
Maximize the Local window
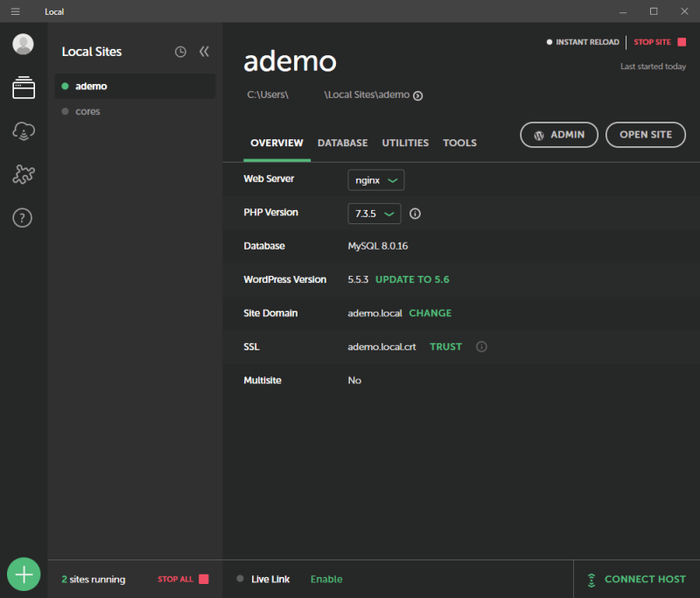(x=654, y=11)
